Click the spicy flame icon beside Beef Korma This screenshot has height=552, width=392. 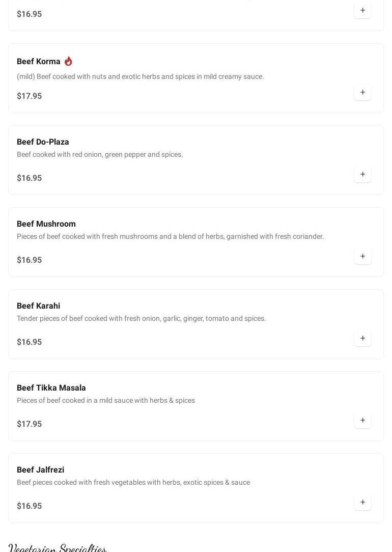point(68,61)
